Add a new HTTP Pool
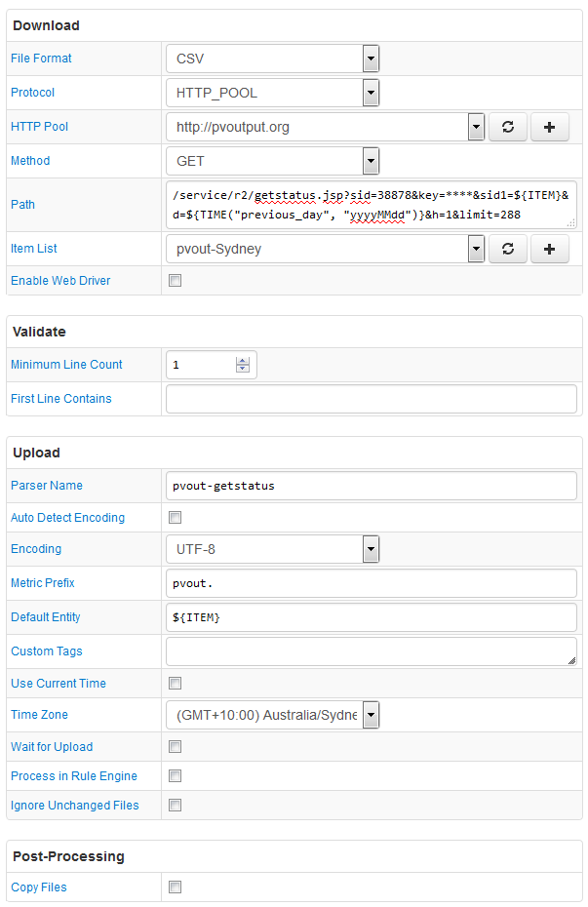This screenshot has width=588, height=907. (549, 127)
